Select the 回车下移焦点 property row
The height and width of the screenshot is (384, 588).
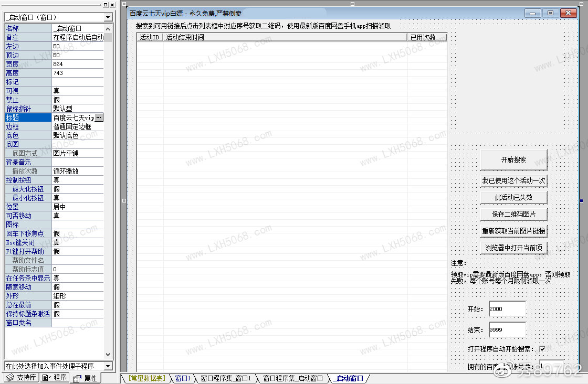click(x=55, y=234)
